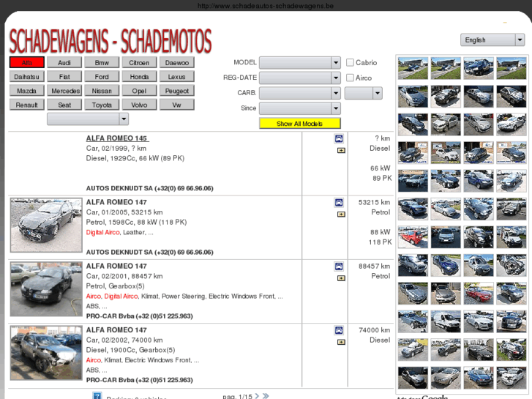Filter by Volvo brand

(x=139, y=105)
